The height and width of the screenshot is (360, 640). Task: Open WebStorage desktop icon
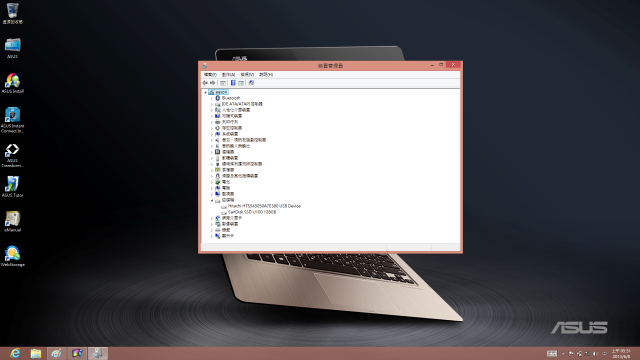click(x=13, y=256)
